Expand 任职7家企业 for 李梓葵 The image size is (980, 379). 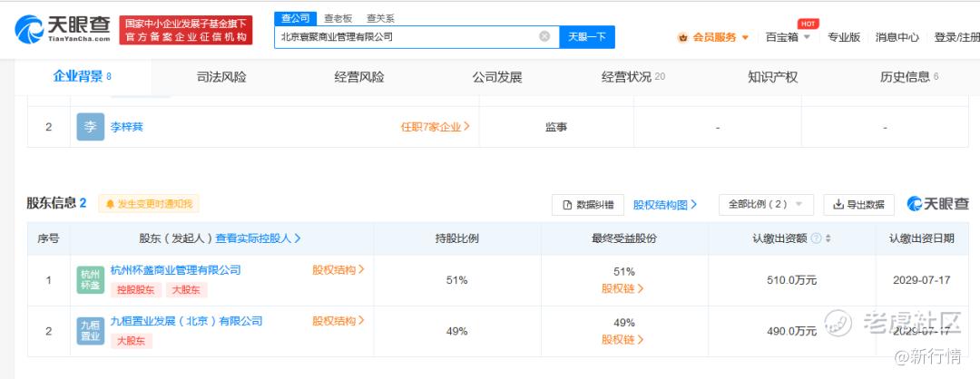tap(435, 127)
